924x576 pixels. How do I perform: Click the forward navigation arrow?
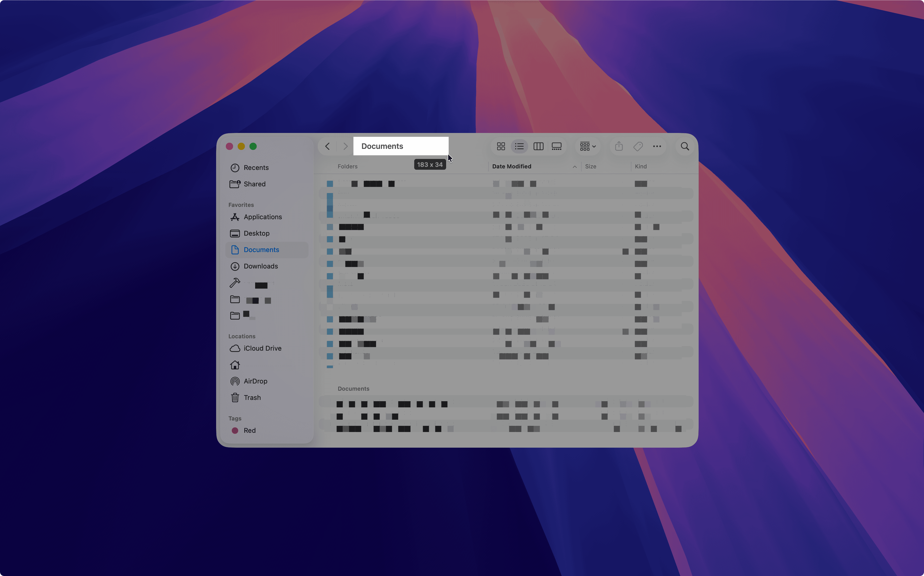[x=345, y=146]
